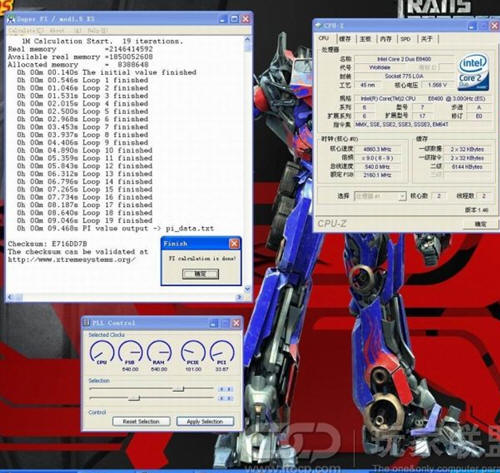Click the Allocated memory value line
This screenshot has width=500, height=473.
pos(78,65)
